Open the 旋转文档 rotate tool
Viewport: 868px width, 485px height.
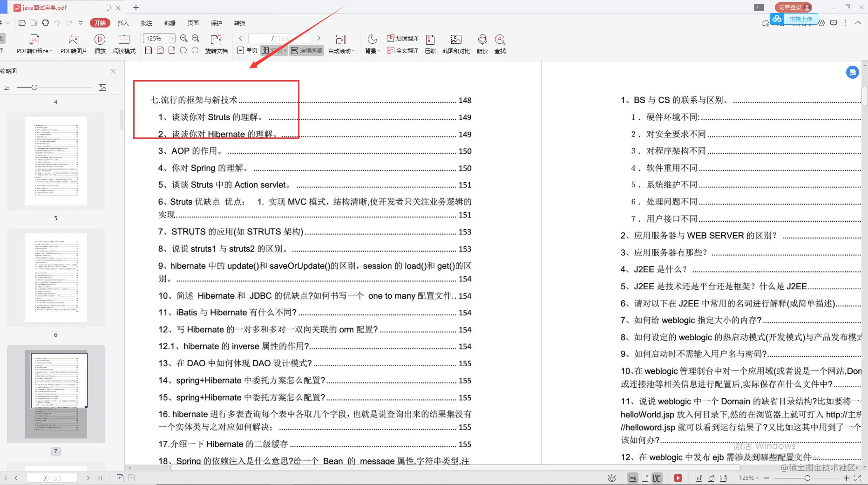tap(216, 44)
